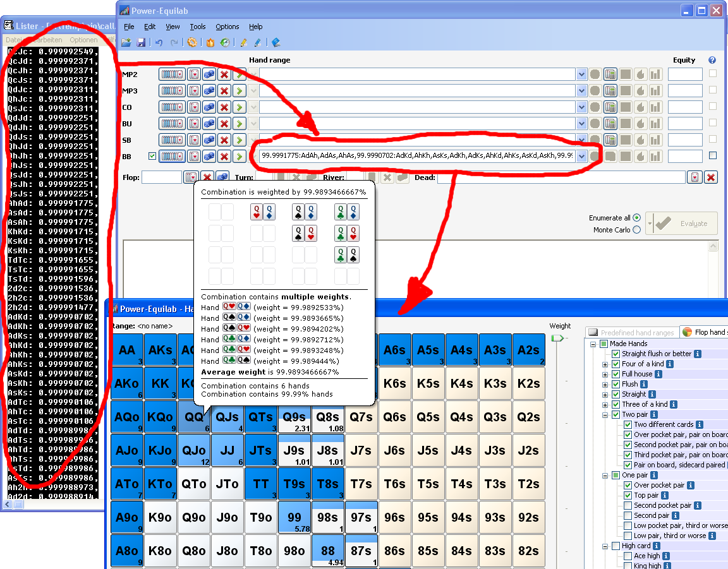This screenshot has height=569, width=728.
Task: Tick the checkbox beside the MP2 equity field
Action: point(713,73)
